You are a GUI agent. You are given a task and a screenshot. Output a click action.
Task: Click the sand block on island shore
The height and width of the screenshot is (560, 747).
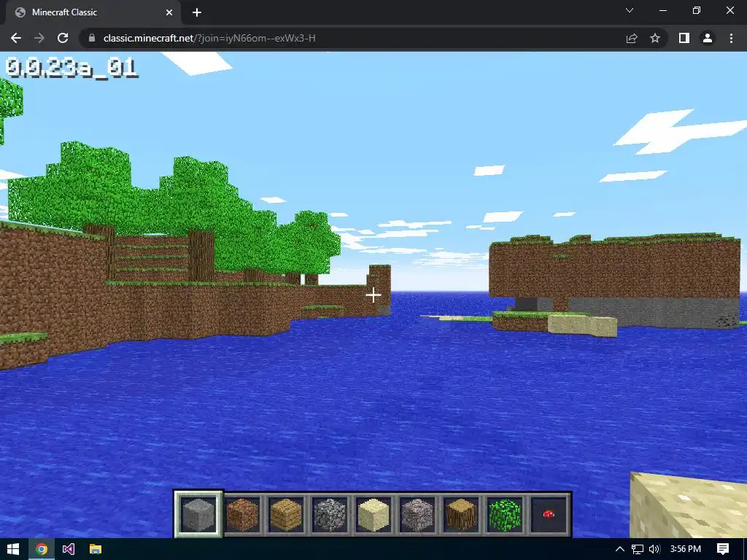[x=582, y=327]
